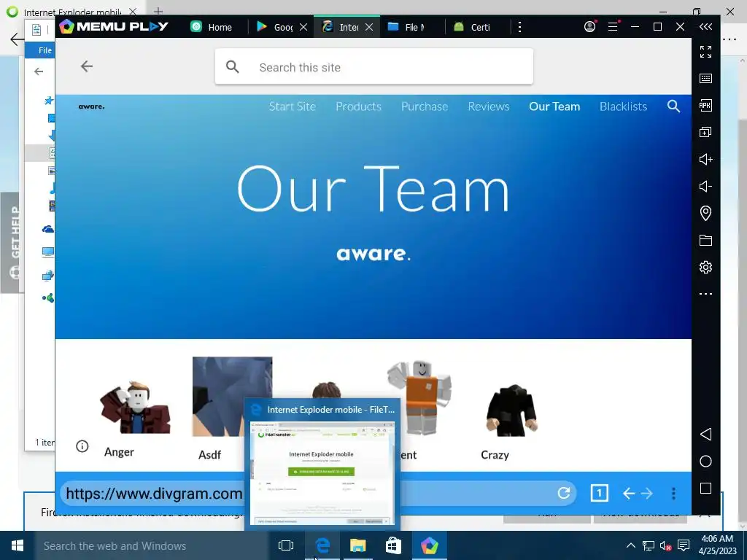Open Action Center notifications icon

click(x=684, y=545)
